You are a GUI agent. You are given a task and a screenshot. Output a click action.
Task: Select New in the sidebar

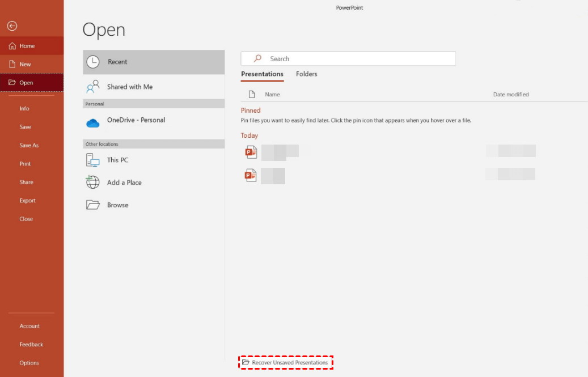click(x=32, y=64)
